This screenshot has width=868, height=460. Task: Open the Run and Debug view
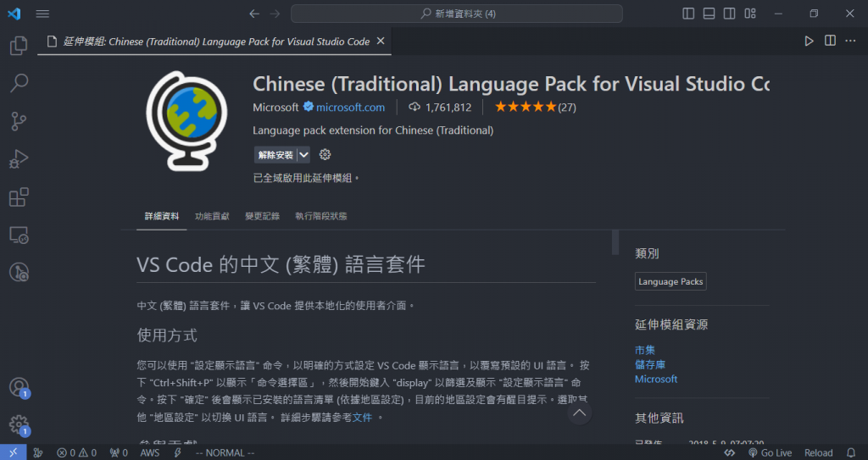point(19,159)
